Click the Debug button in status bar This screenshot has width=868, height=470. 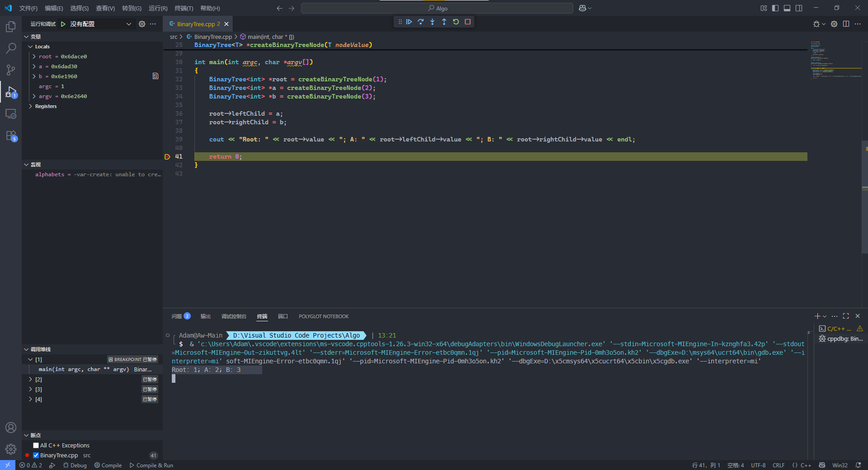tap(75, 465)
